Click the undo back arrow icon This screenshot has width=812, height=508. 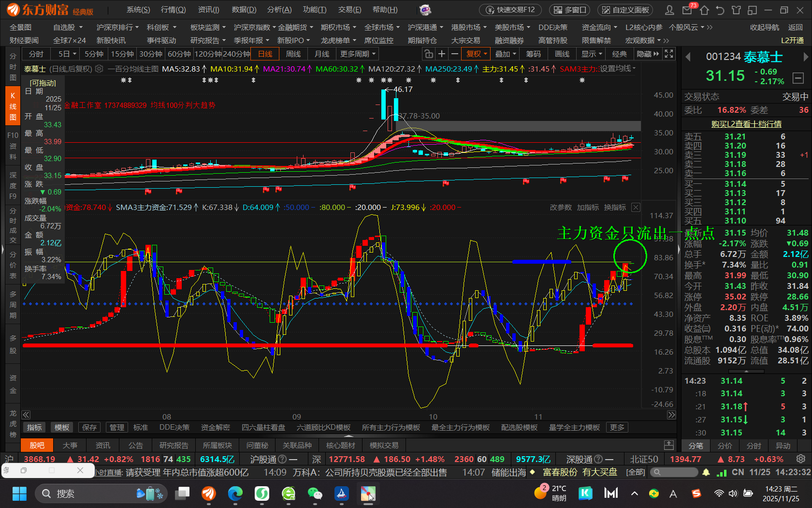coord(720,10)
